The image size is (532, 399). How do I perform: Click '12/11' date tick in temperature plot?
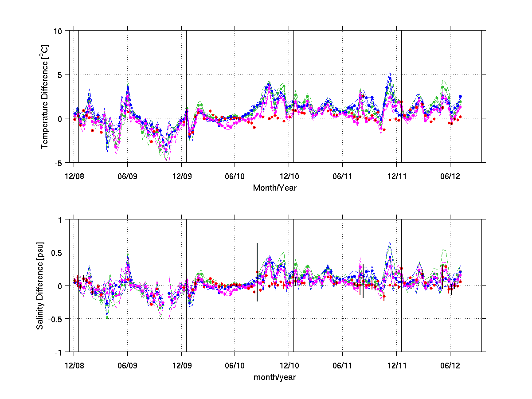coord(397,176)
